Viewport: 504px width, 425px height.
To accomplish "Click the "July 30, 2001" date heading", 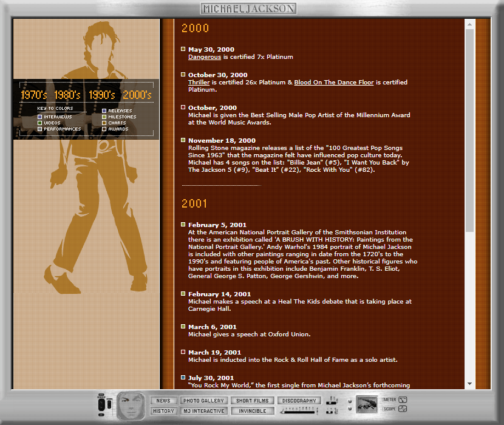I will (211, 378).
